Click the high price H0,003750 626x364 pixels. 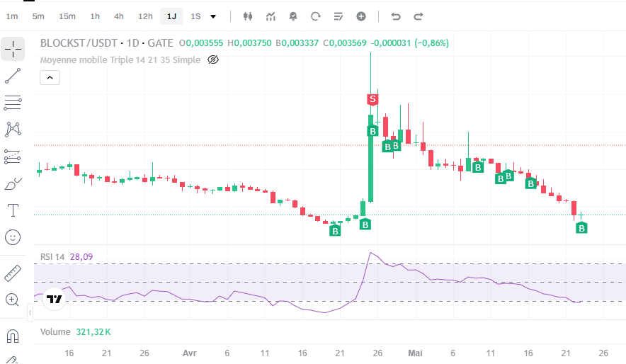(x=249, y=43)
